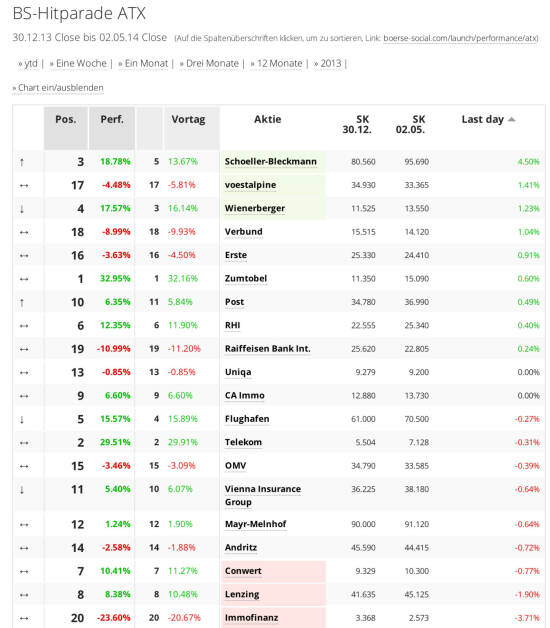Switch to Drei Monate period
The height and width of the screenshot is (628, 550).
click(212, 63)
